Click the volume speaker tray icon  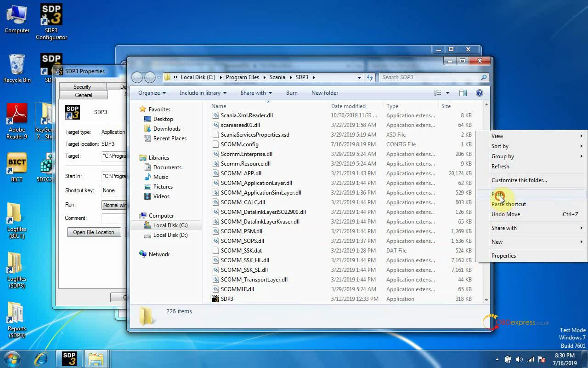pyautogui.click(x=519, y=359)
